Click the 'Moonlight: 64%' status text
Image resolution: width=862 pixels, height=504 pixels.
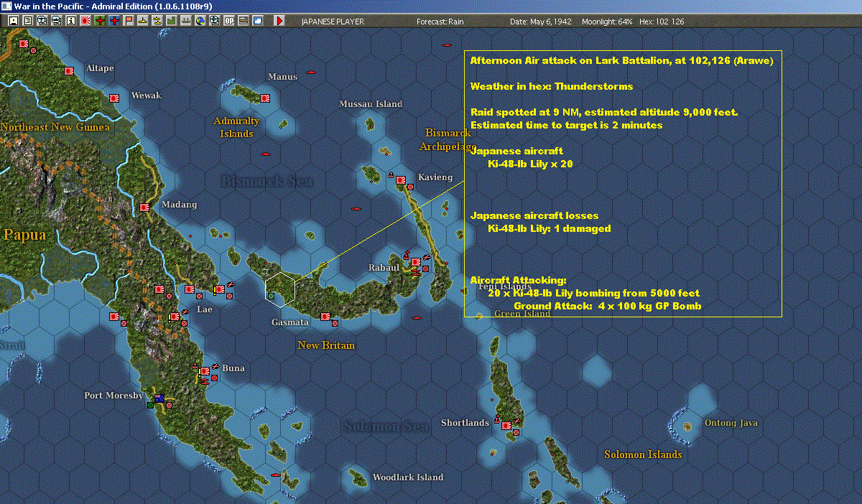(607, 22)
